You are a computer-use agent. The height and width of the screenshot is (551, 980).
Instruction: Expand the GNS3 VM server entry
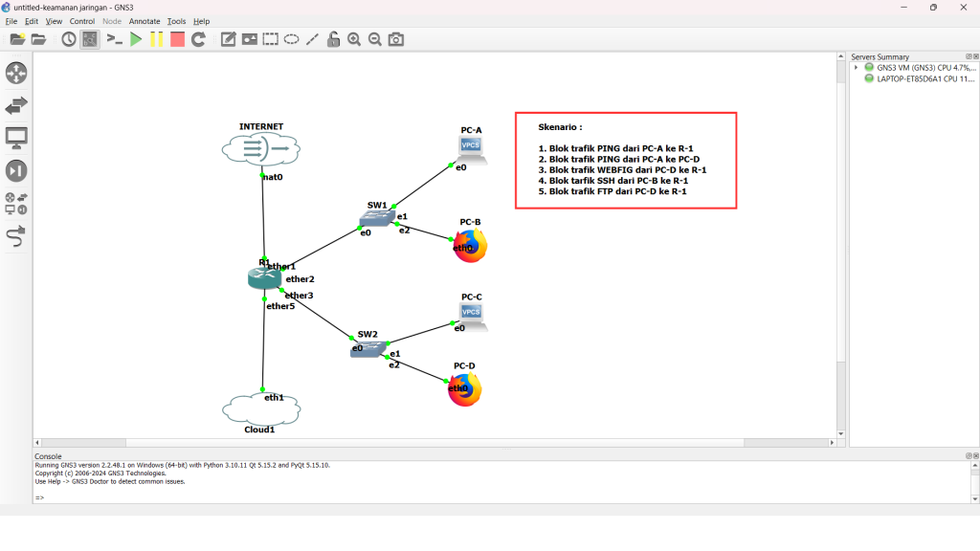tap(857, 68)
